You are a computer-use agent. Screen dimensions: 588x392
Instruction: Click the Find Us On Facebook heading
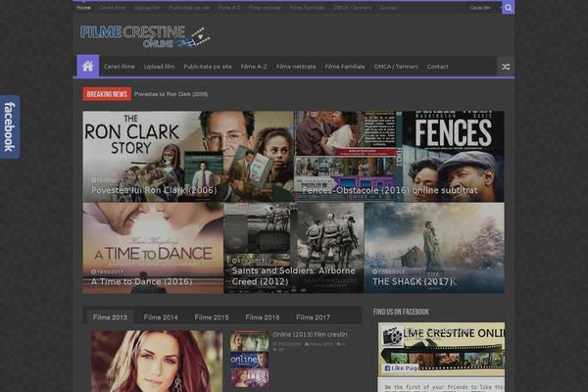pyautogui.click(x=401, y=312)
